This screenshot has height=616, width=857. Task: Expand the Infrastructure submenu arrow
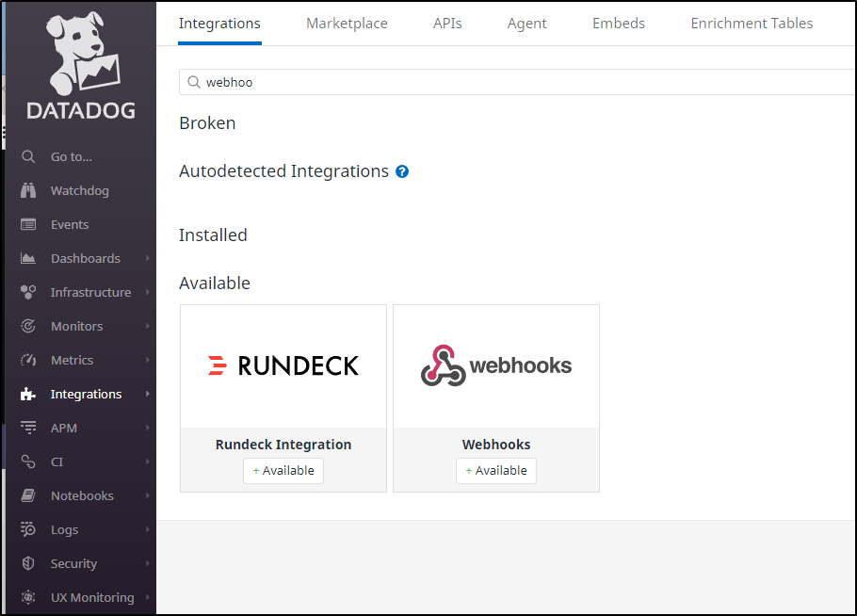pyautogui.click(x=148, y=292)
